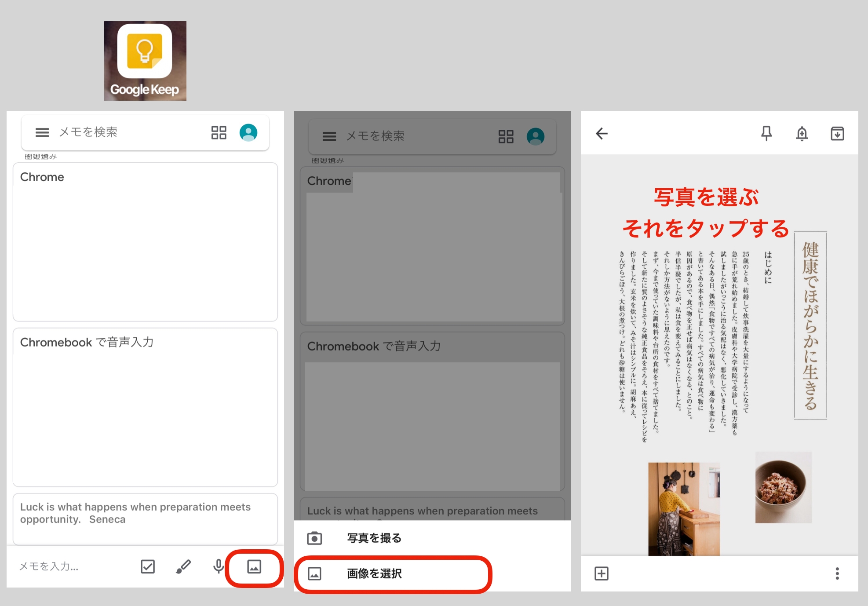Tap the checkbox icon to create a list note
The width and height of the screenshot is (868, 606).
[148, 567]
